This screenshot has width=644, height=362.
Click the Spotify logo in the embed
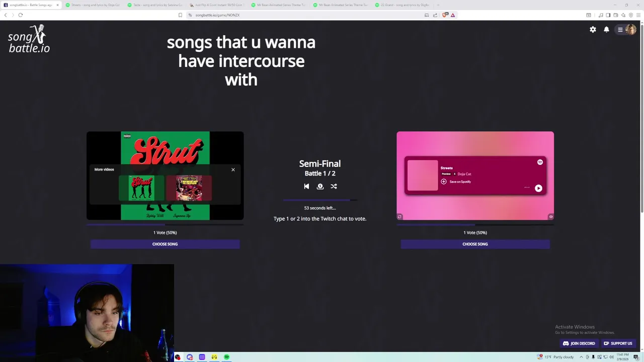[x=540, y=162]
